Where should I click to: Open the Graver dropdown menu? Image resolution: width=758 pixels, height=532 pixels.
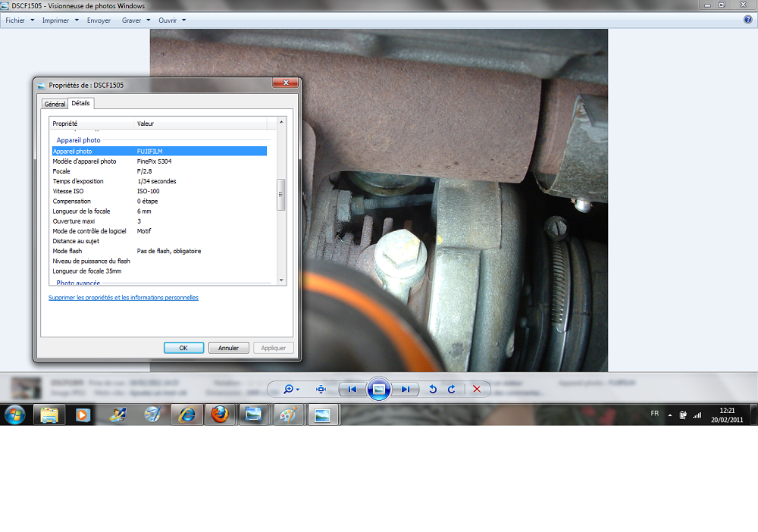click(136, 20)
